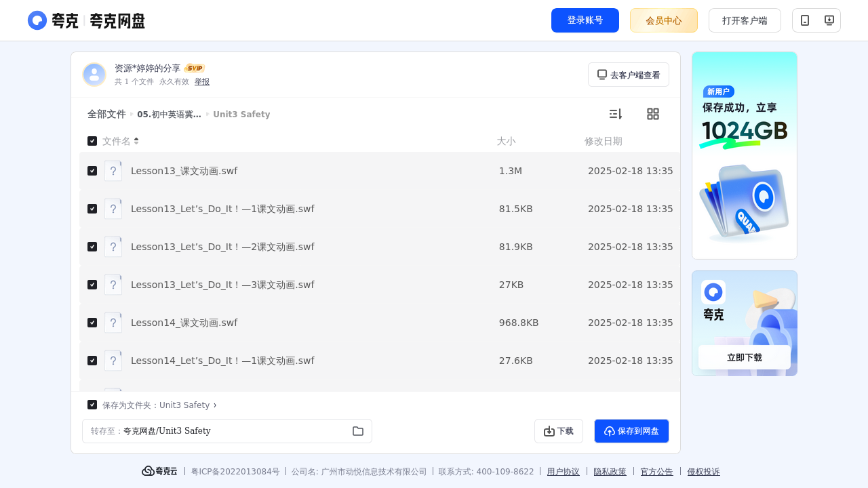Open 用户协议 footer link
This screenshot has width=868, height=488.
point(564,472)
